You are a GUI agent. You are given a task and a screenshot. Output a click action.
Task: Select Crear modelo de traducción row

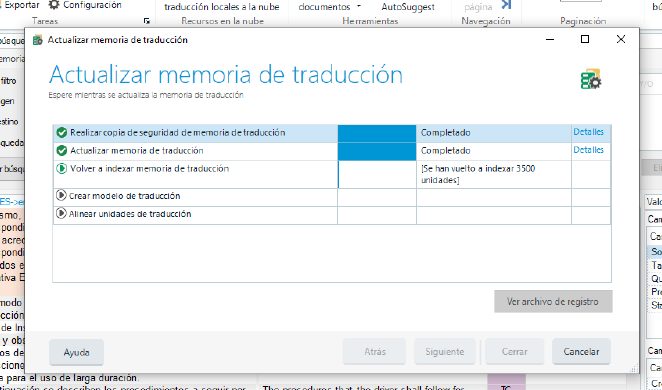tap(332, 198)
